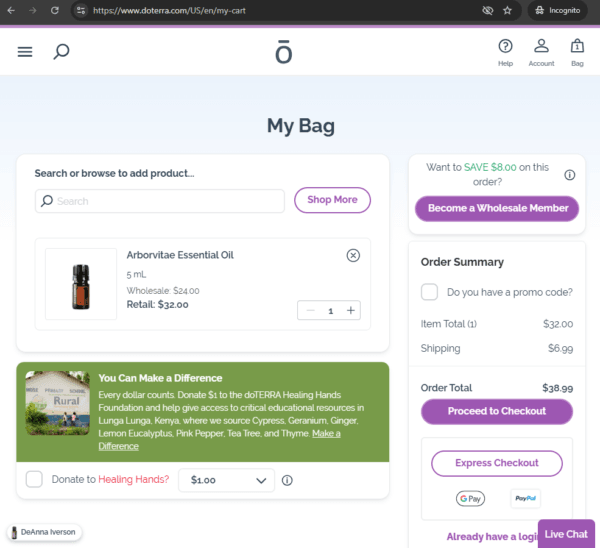Image resolution: width=600 pixels, height=548 pixels.
Task: Go to doTERRA home logo
Action: [284, 52]
